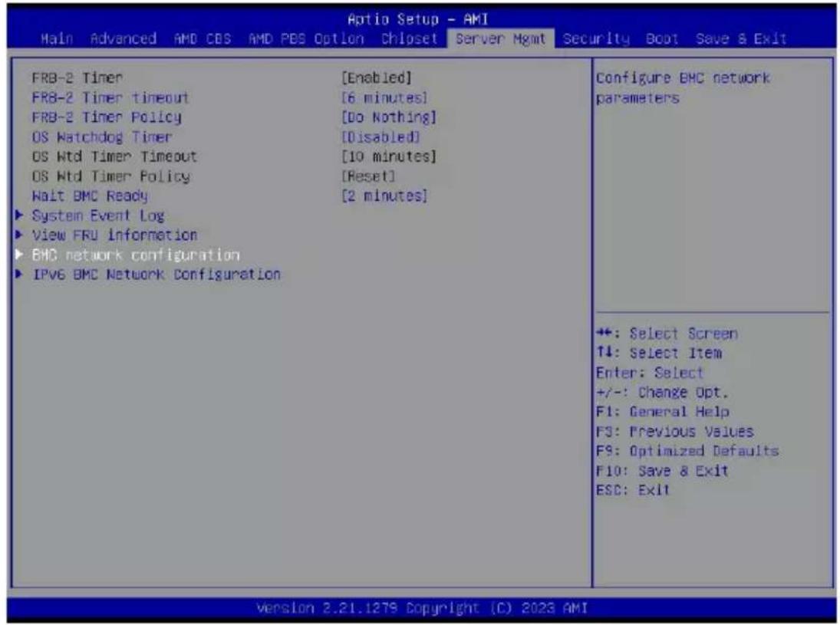840x625 pixels.
Task: Select the Server Mgmt tab
Action: [500, 38]
